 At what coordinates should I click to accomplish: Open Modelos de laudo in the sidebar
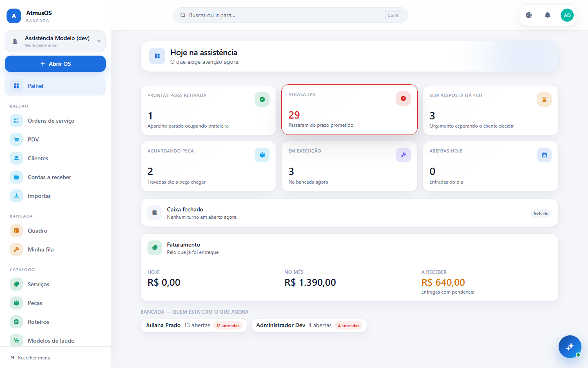(55, 341)
